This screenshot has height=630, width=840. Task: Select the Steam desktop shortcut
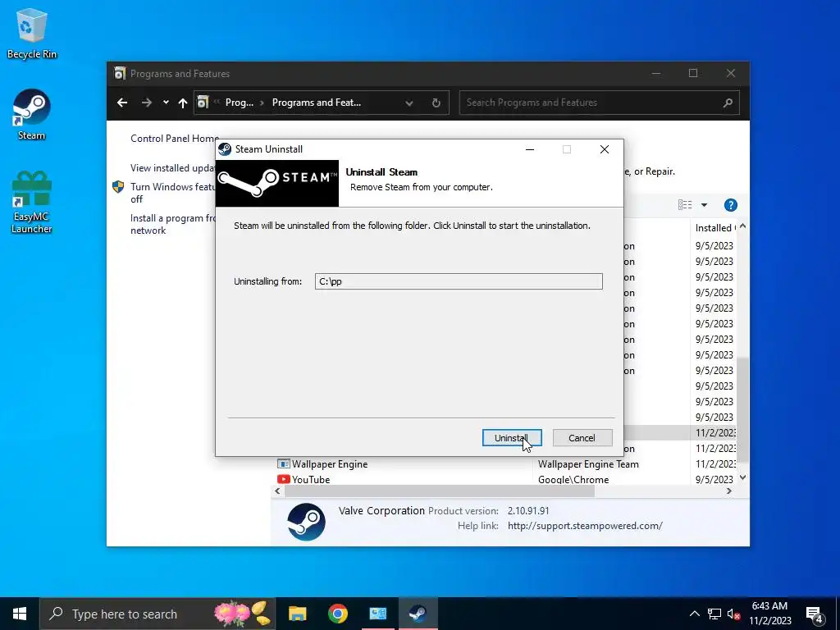32,115
